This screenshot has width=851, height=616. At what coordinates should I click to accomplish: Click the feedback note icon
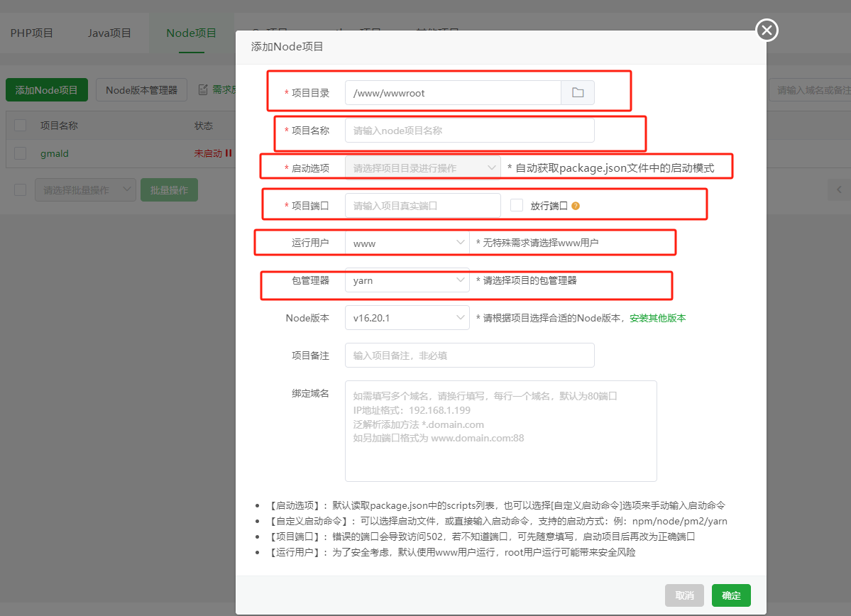click(x=203, y=90)
